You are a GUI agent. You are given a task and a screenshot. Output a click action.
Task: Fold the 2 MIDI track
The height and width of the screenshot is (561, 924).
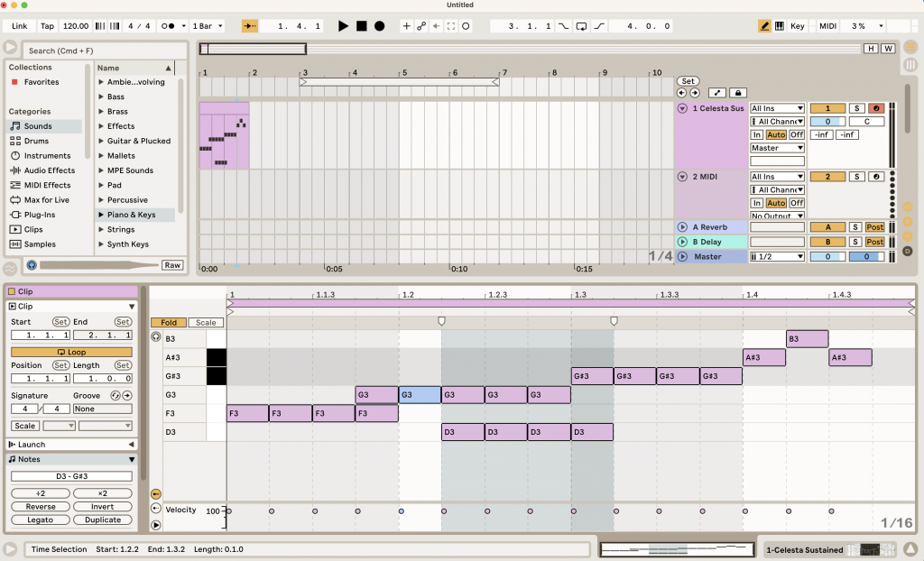point(682,177)
